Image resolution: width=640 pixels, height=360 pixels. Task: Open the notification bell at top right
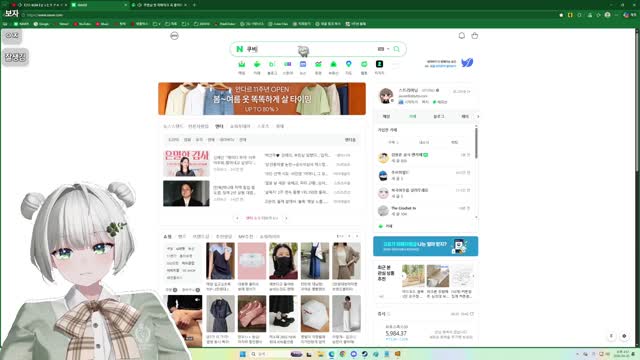tap(462, 36)
